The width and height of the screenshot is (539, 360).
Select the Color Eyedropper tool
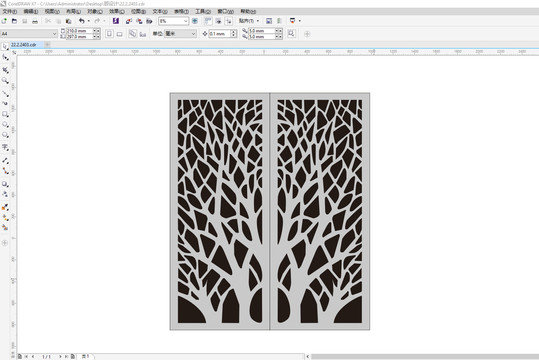[5, 207]
